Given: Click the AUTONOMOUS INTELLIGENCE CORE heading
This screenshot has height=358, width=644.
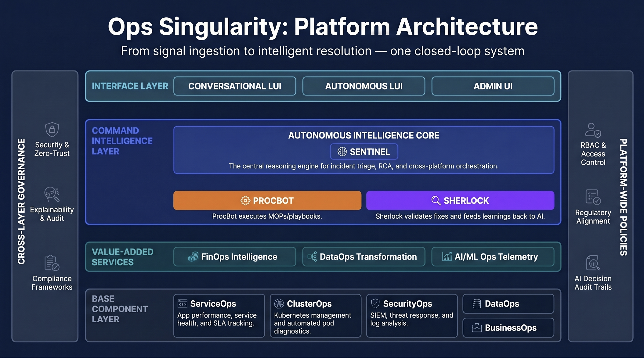Looking at the screenshot, I should click(x=364, y=135).
